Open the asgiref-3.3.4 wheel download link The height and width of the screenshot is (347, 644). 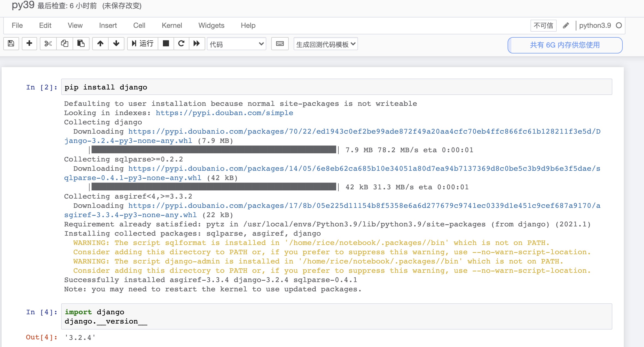click(332, 210)
